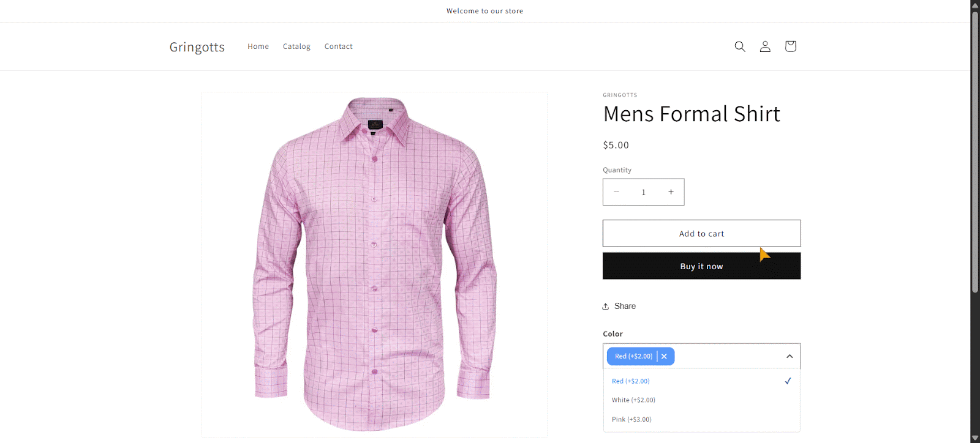980x443 pixels.
Task: Decrease quantity with the minus icon
Action: coord(616,192)
